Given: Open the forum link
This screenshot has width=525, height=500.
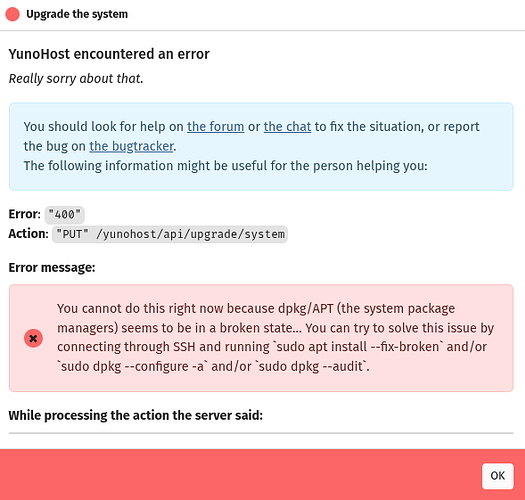Looking at the screenshot, I should pyautogui.click(x=216, y=127).
